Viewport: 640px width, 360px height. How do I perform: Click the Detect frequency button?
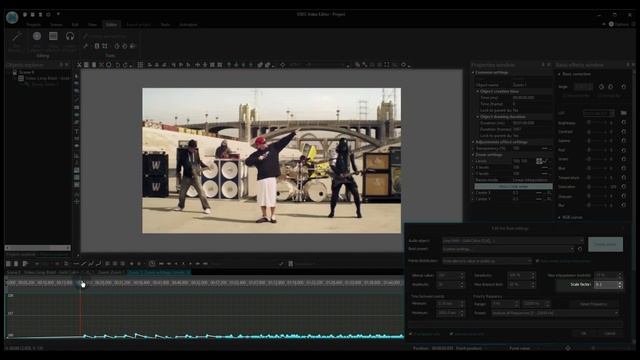pyautogui.click(x=594, y=304)
